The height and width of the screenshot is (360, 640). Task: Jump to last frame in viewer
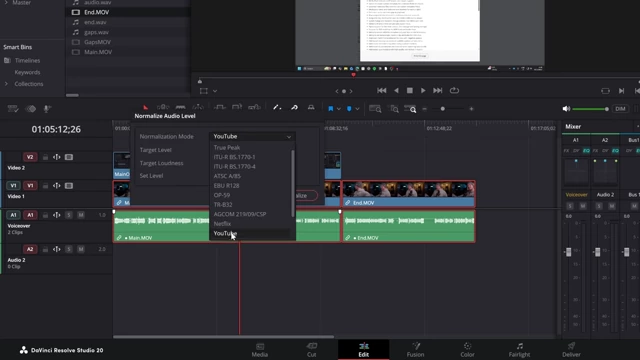coord(438,91)
